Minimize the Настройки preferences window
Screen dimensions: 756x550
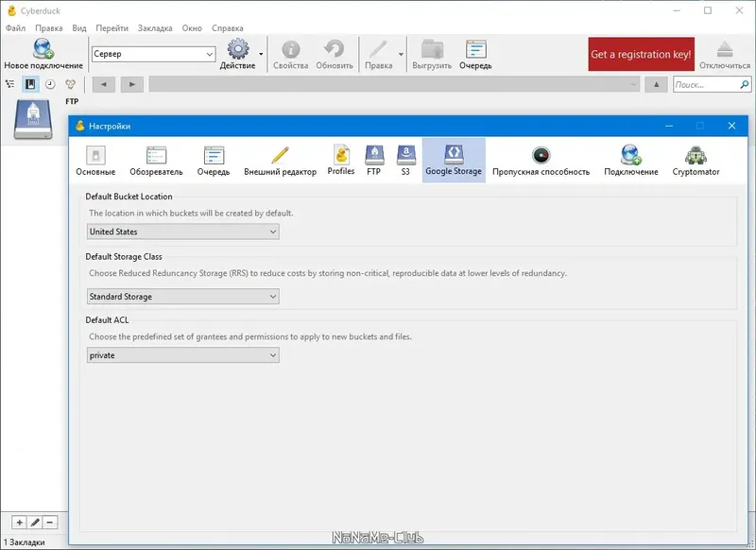pyautogui.click(x=669, y=126)
